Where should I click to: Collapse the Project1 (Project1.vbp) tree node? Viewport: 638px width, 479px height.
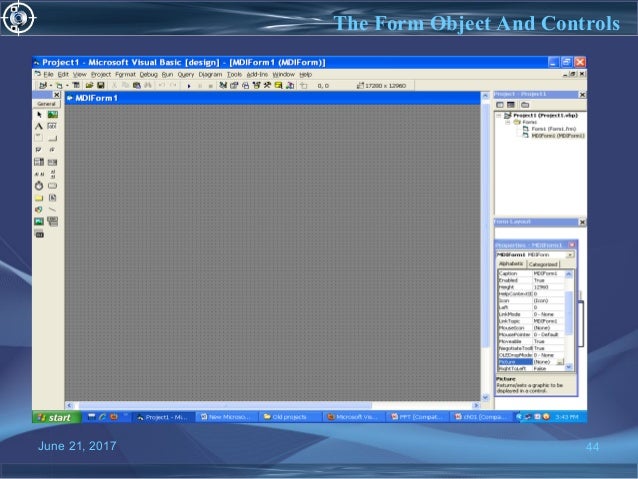499,116
